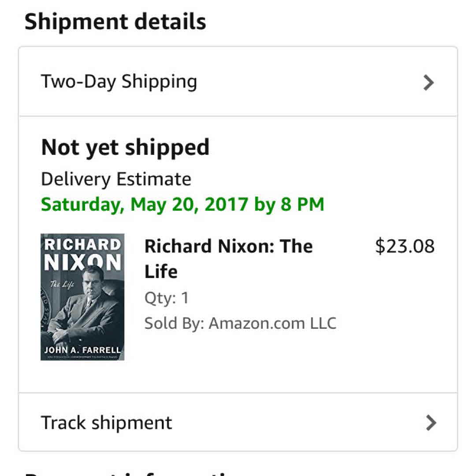The height and width of the screenshot is (476, 476).
Task: Select the Two-Day Shipping label
Action: (119, 82)
